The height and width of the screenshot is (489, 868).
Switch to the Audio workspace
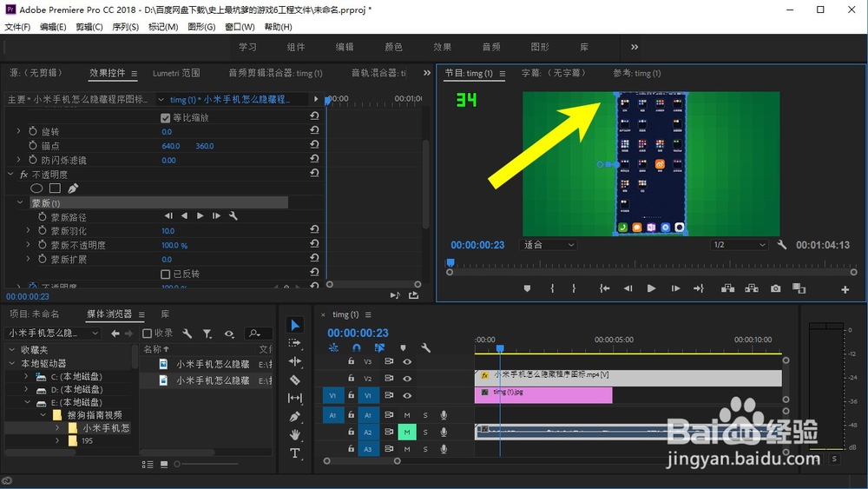(491, 47)
